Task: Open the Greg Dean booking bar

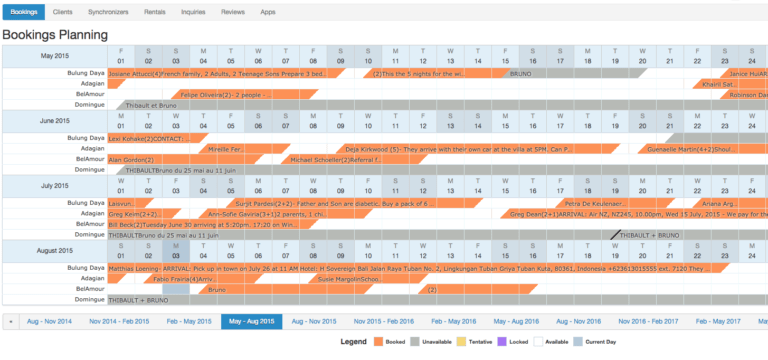Action: click(x=634, y=214)
